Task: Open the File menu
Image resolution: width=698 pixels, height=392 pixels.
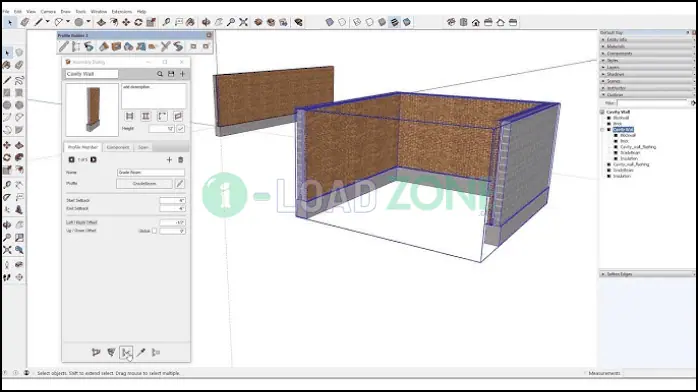Action: [x=6, y=12]
